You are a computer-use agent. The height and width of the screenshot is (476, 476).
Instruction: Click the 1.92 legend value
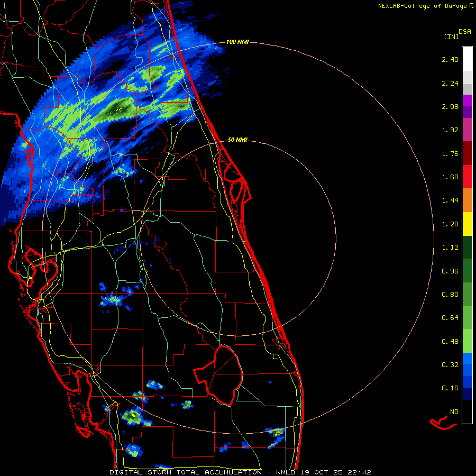(x=450, y=130)
